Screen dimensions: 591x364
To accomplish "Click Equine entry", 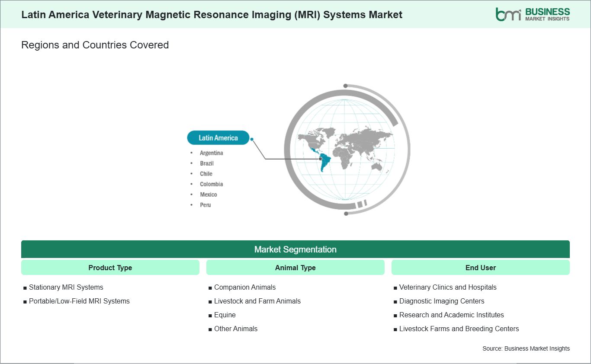I will pos(225,315).
